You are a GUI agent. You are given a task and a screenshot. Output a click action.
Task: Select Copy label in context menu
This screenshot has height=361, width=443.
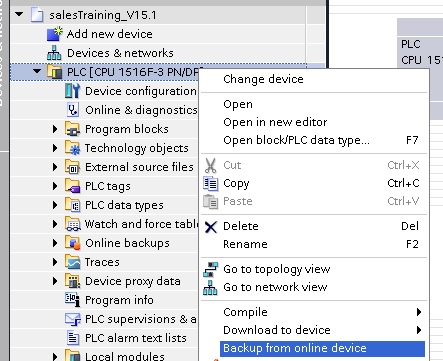[x=236, y=184]
